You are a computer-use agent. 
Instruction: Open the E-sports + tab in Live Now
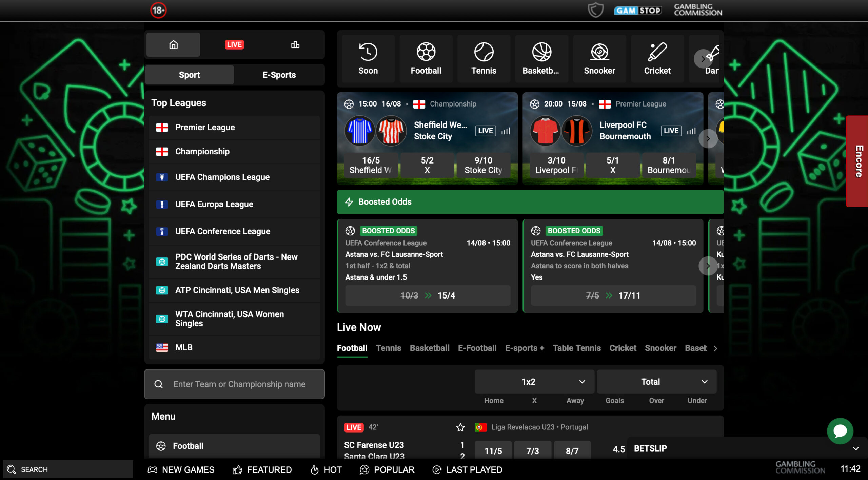525,348
